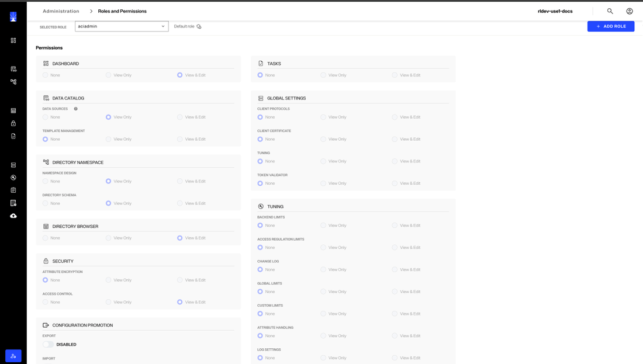Select View Only for Change Log
The width and height of the screenshot is (643, 364).
[x=323, y=270]
